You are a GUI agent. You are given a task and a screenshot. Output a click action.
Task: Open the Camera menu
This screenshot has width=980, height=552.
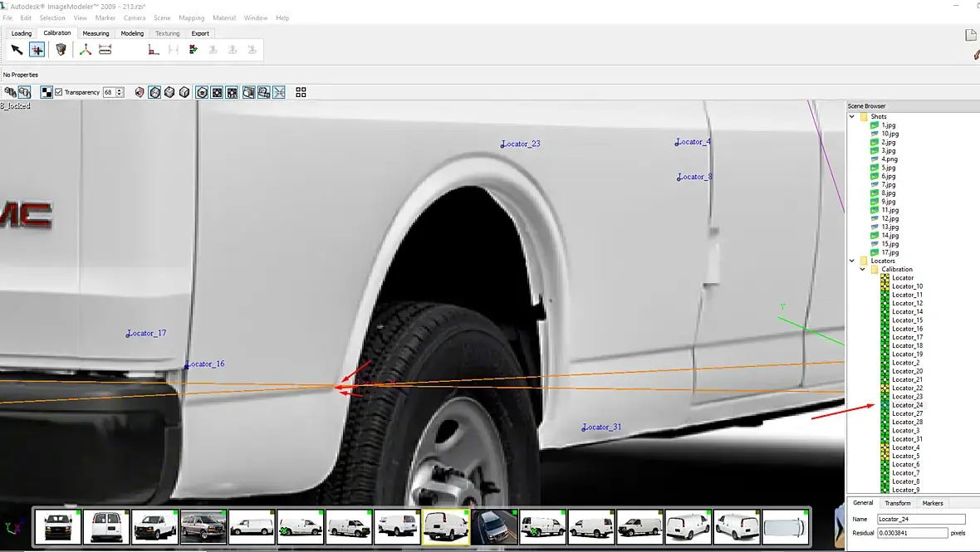(x=134, y=17)
